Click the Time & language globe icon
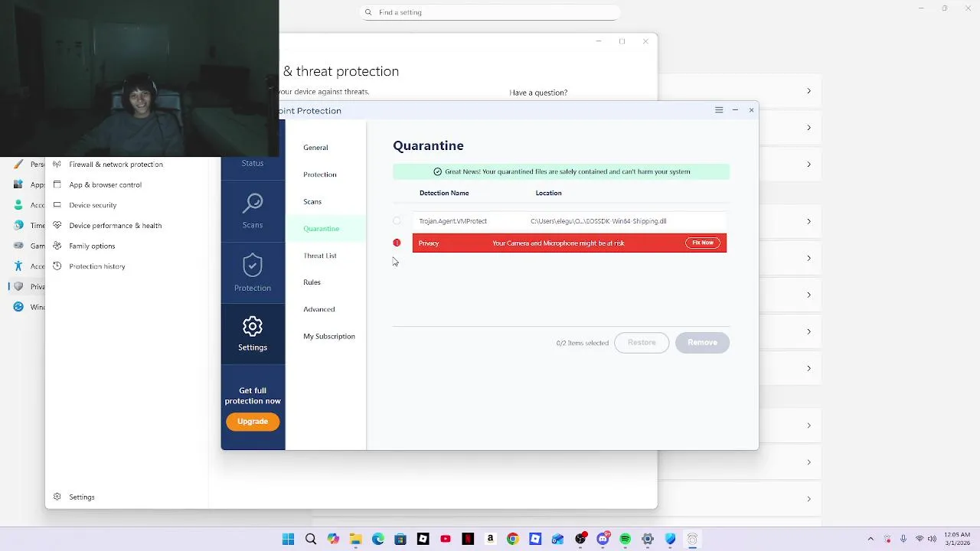 tap(18, 225)
